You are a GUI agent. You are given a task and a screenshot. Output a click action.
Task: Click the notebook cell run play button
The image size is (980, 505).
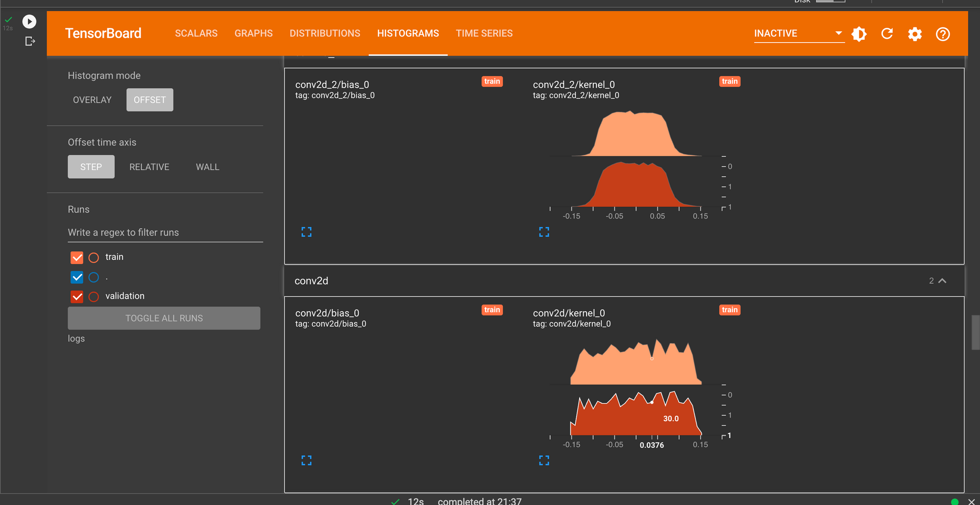pos(29,22)
